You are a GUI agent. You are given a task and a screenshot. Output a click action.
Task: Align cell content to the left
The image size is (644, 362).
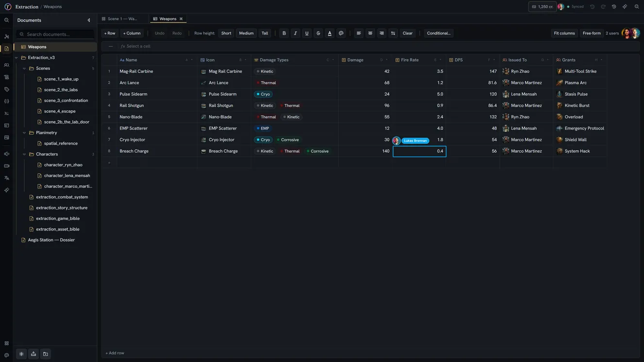tap(359, 33)
